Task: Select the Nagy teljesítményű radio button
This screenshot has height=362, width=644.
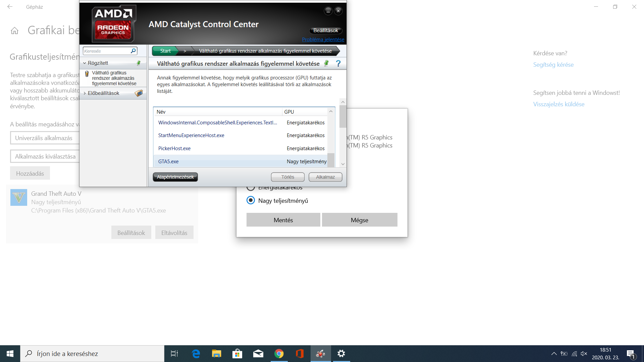Action: pyautogui.click(x=251, y=200)
